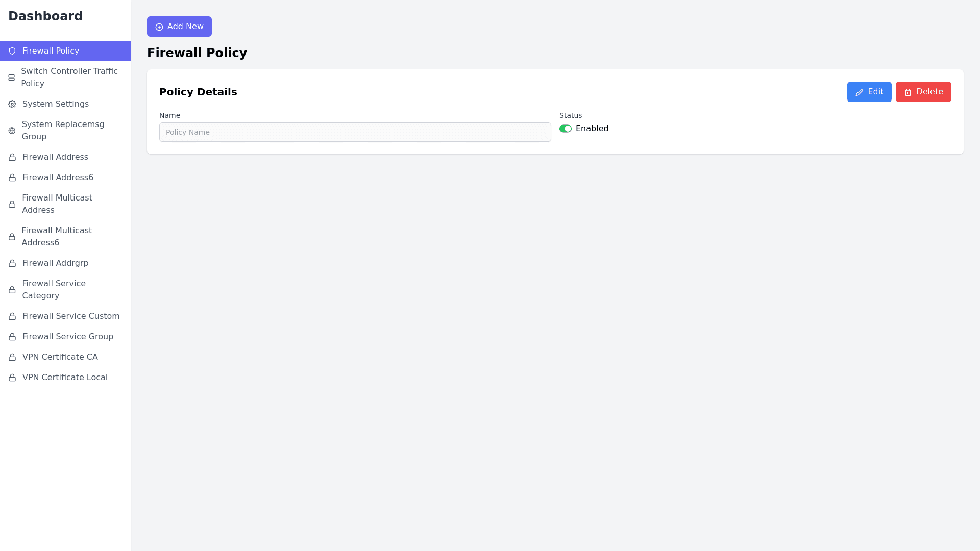
Task: Click the Dashboard title
Action: point(45,16)
